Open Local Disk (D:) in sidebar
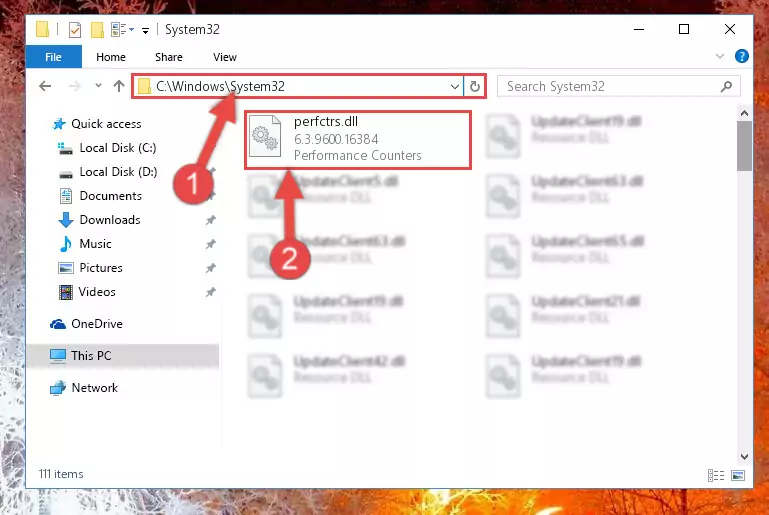The width and height of the screenshot is (769, 515). (x=118, y=172)
